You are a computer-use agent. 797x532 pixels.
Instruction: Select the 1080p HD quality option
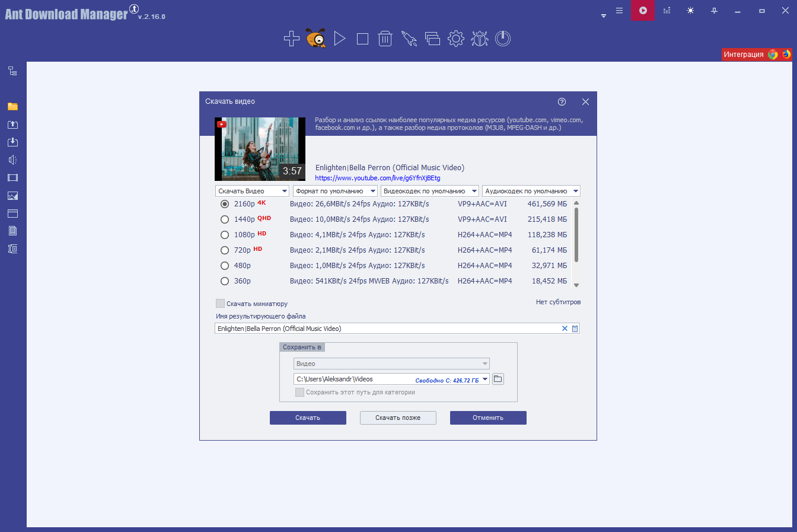pyautogui.click(x=225, y=235)
